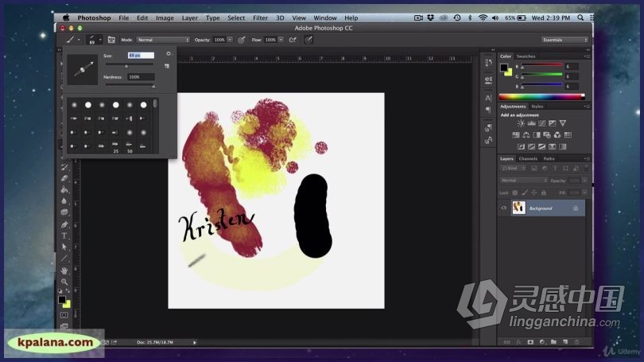Open the Layer menu

190,18
